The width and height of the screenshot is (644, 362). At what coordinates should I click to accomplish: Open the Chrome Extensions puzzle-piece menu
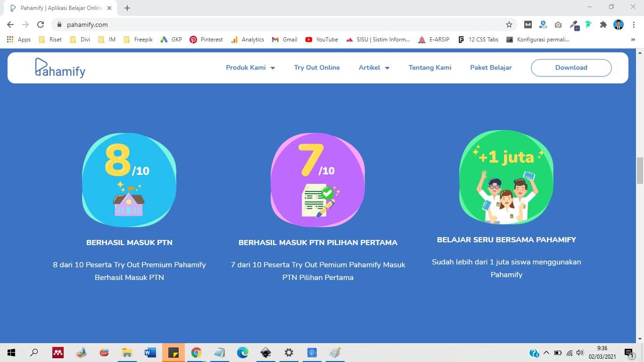pos(603,25)
